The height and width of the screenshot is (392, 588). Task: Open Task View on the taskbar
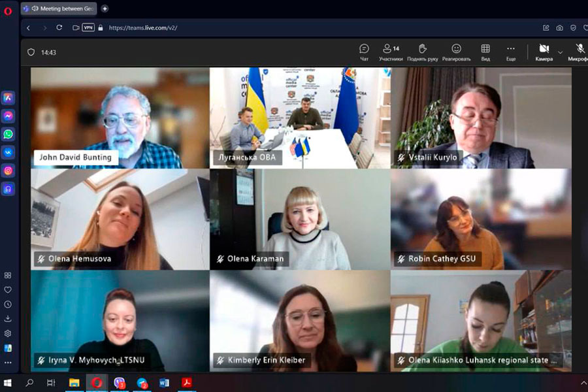[x=51, y=383]
